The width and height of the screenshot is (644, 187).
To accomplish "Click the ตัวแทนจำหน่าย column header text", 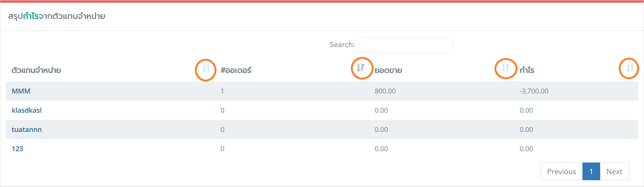I will coord(36,70).
